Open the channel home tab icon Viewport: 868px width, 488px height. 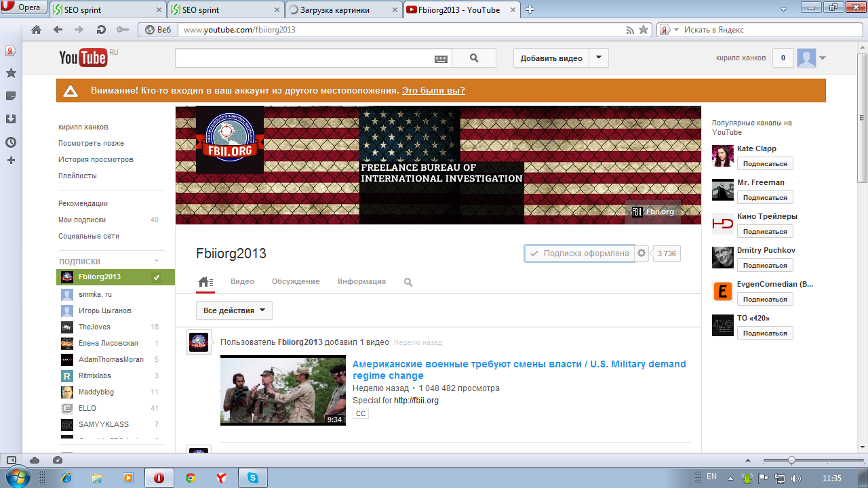[x=205, y=282]
